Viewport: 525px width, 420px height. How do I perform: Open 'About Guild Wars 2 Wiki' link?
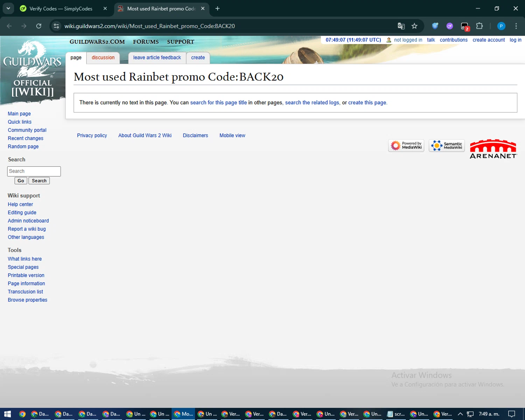coord(145,135)
